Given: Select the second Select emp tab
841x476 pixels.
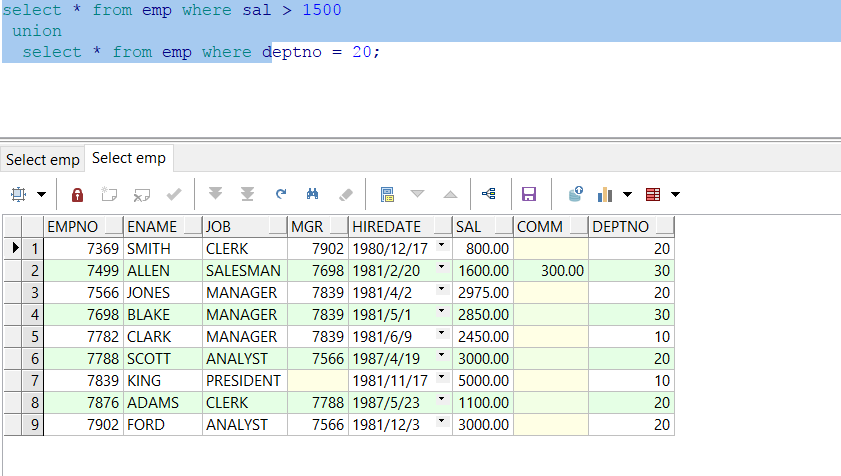Looking at the screenshot, I should pos(129,158).
